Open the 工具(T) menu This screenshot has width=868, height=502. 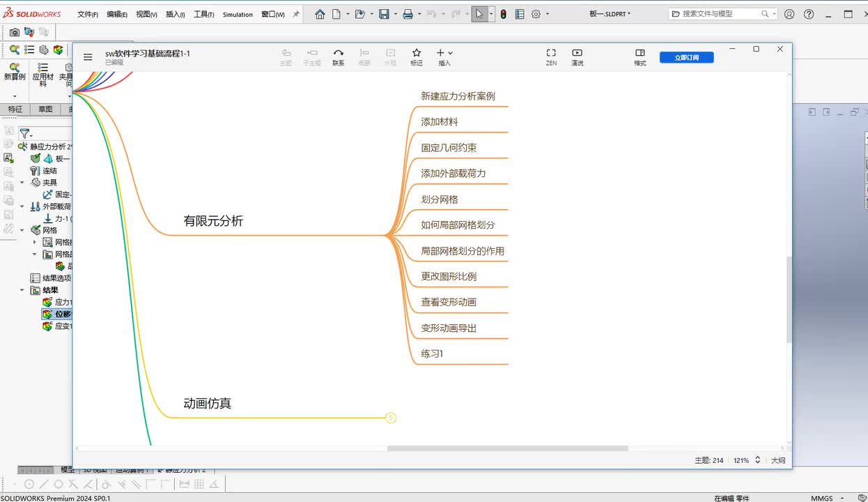coord(204,14)
